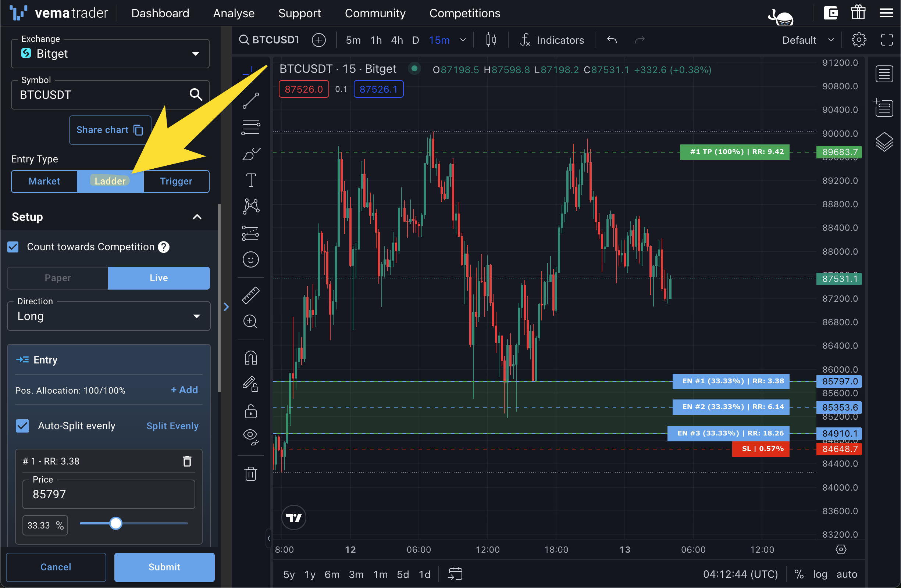Collapse the Setup section
Screen dimensions: 901x588
tap(197, 217)
